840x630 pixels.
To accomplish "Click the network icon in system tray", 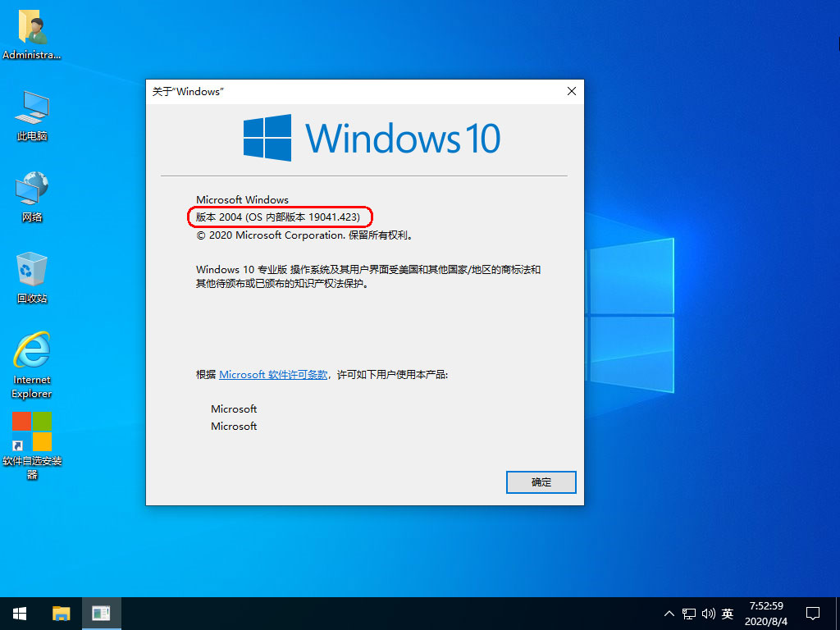I will tap(687, 613).
